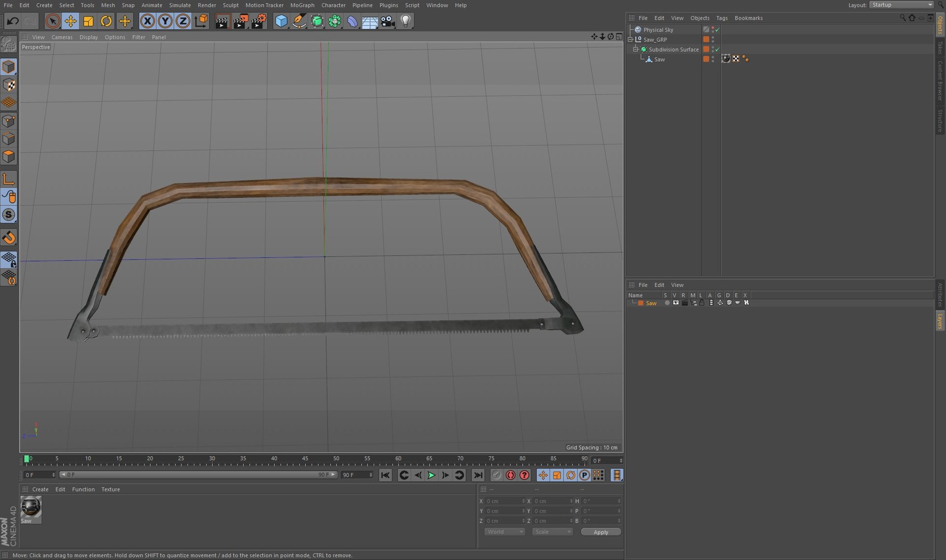Collapse the Subdivision Surface tree node

coord(635,49)
